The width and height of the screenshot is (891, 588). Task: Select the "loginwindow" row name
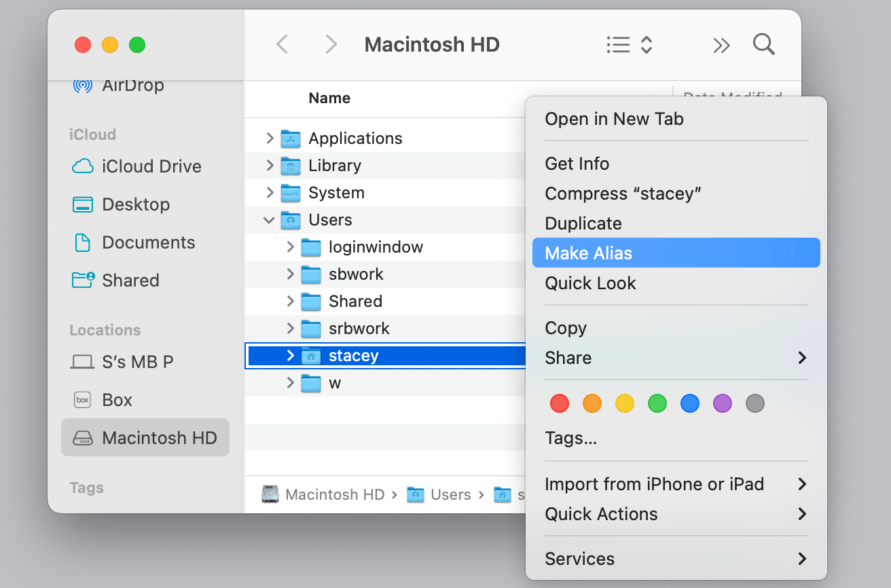click(376, 247)
